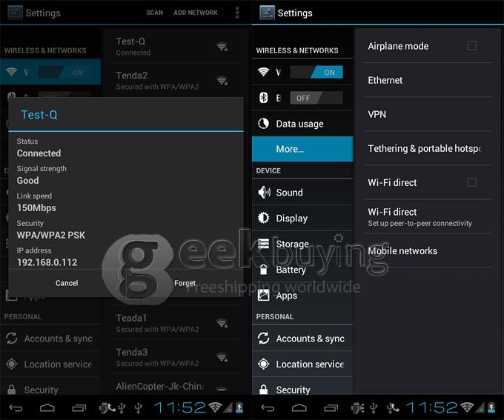Tap the Display brightness icon

263,218
